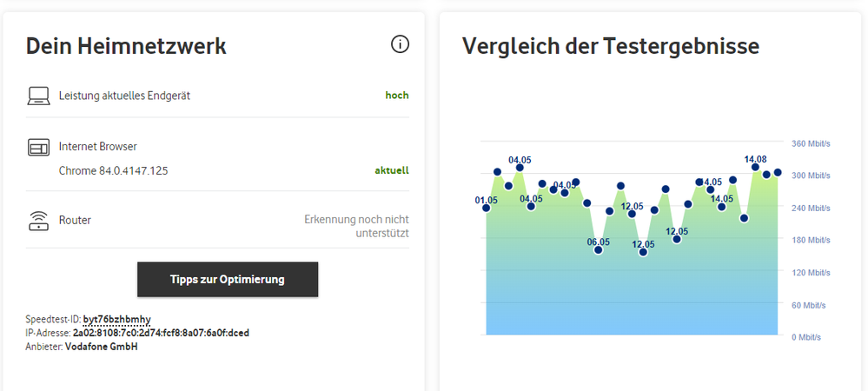Click the Chrome 84.0.4147.125 version text
Image resolution: width=868 pixels, height=391 pixels.
pyautogui.click(x=113, y=170)
